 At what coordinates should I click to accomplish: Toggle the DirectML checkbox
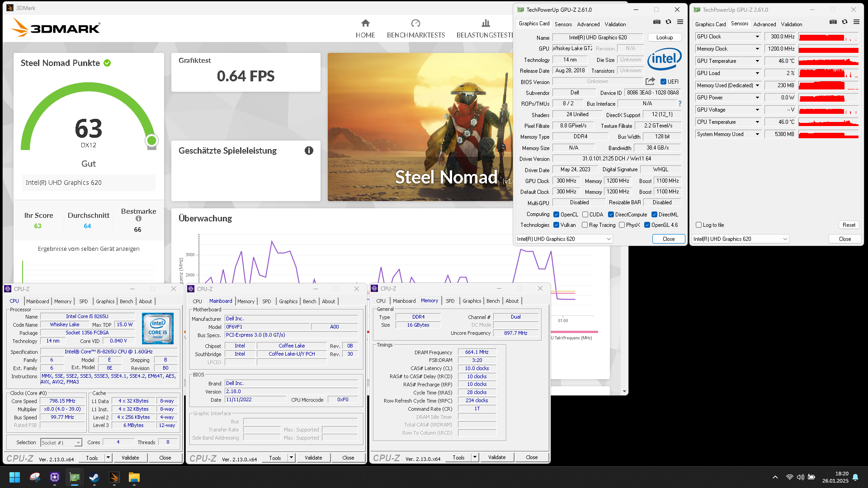654,215
